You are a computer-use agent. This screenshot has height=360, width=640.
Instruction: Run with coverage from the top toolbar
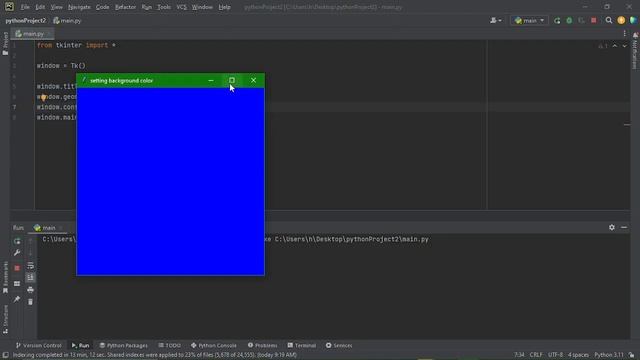(x=581, y=20)
